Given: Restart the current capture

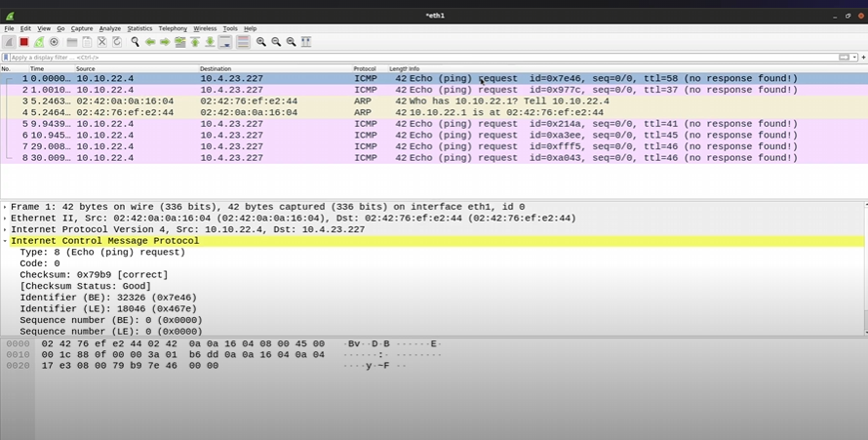Looking at the screenshot, I should pos(39,42).
